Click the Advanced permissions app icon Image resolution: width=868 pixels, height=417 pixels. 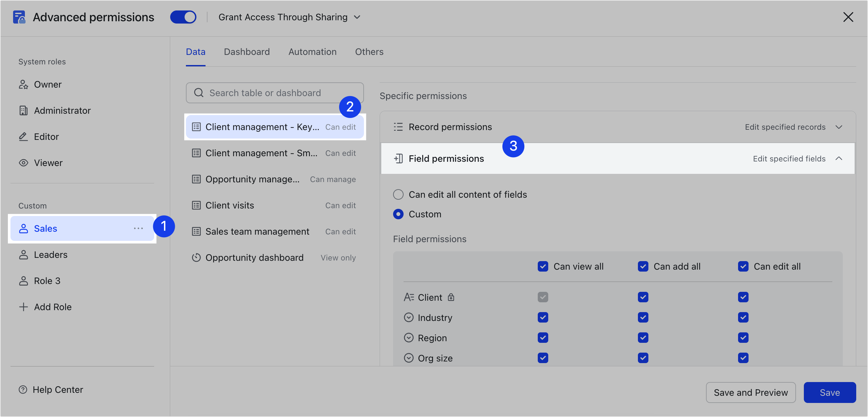pos(19,17)
